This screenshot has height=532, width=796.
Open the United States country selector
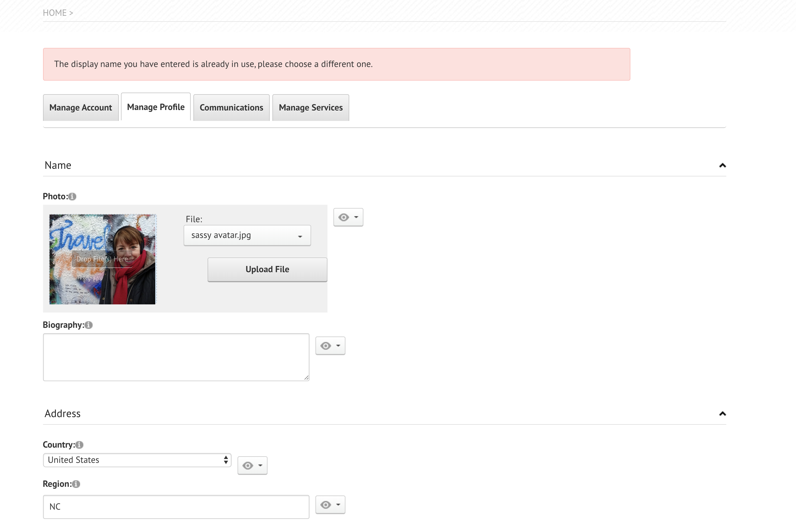tap(137, 460)
